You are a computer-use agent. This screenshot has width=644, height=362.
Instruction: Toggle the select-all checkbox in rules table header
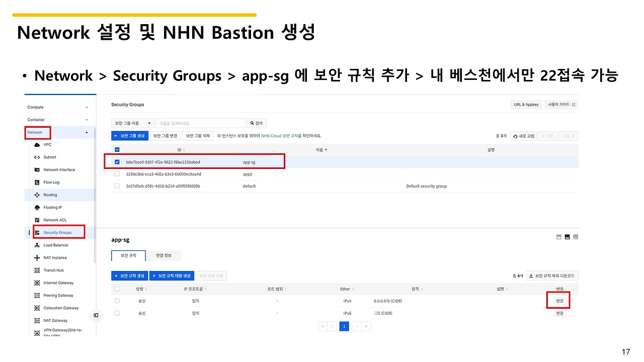(117, 289)
